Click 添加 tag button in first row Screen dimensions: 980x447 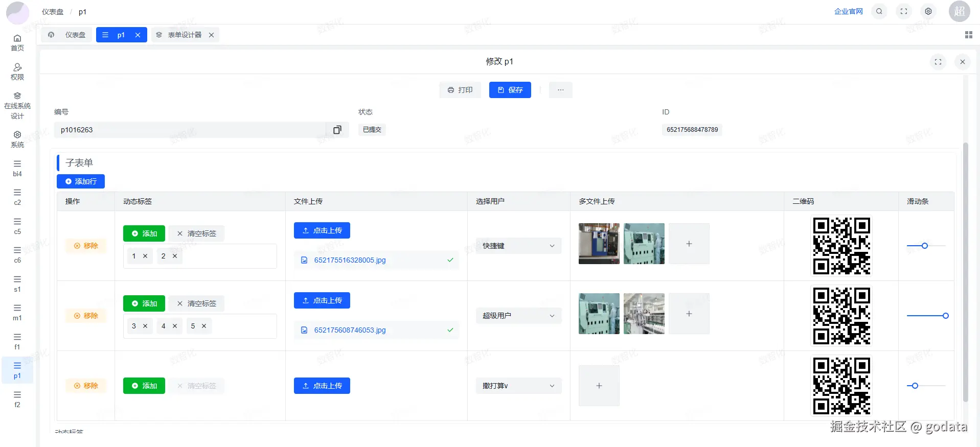(x=144, y=233)
